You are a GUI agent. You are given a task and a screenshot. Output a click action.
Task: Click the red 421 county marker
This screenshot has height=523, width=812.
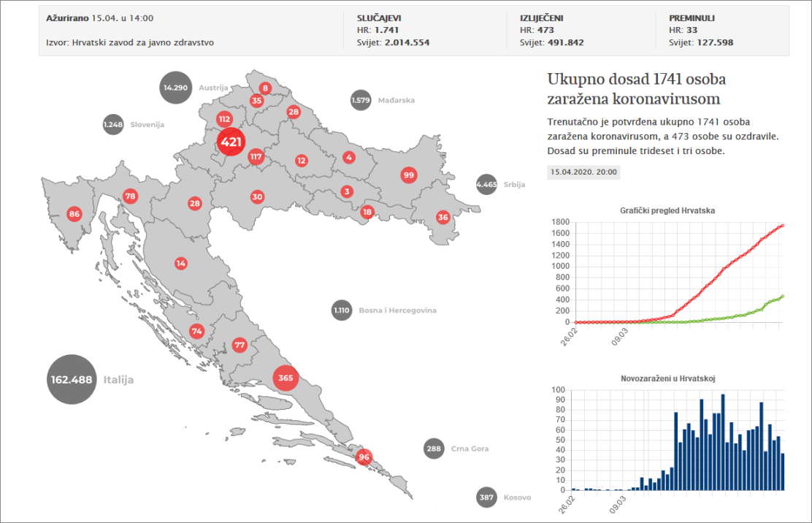coord(231,142)
